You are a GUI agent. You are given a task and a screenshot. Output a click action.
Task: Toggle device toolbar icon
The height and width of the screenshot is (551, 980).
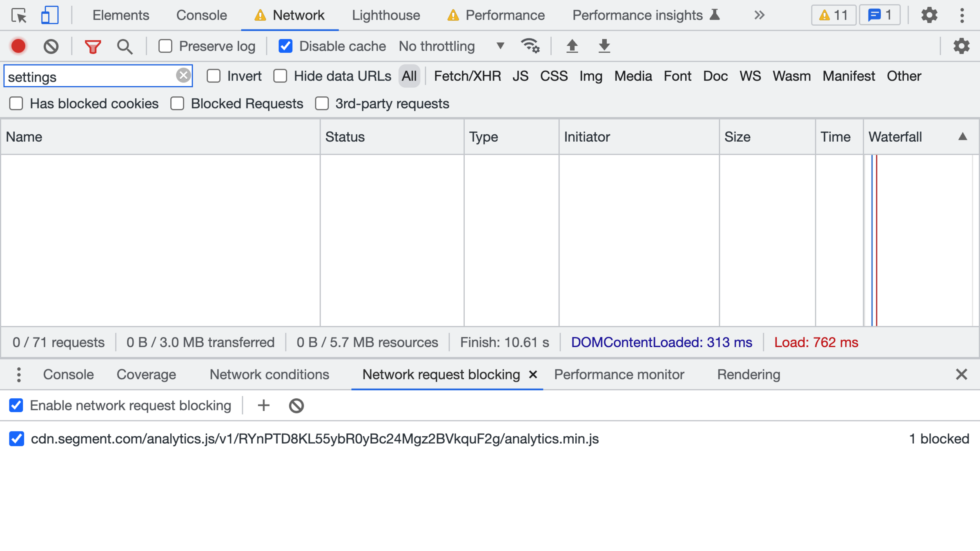pyautogui.click(x=49, y=16)
